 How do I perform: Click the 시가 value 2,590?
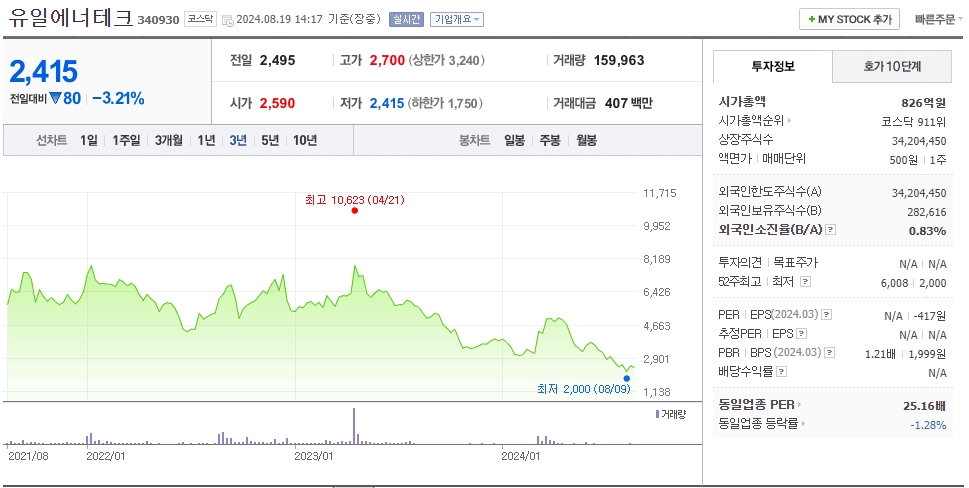[277, 103]
